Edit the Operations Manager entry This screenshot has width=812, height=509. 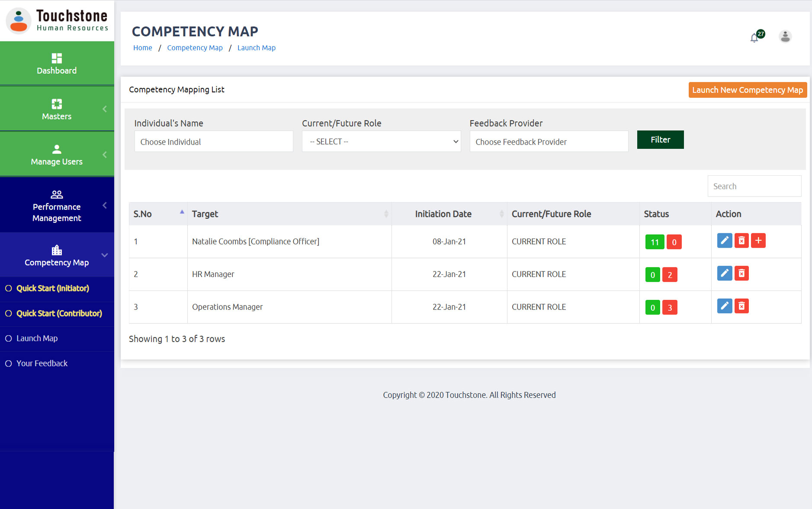(x=724, y=306)
